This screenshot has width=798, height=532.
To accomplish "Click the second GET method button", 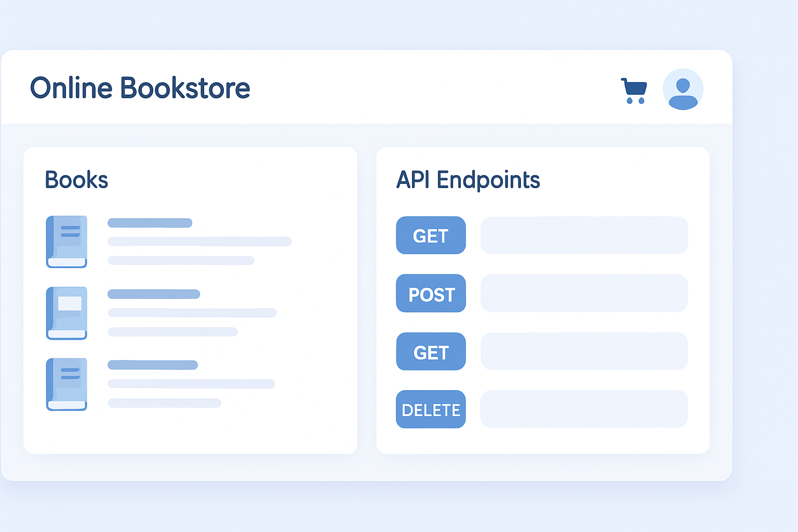I will point(431,352).
